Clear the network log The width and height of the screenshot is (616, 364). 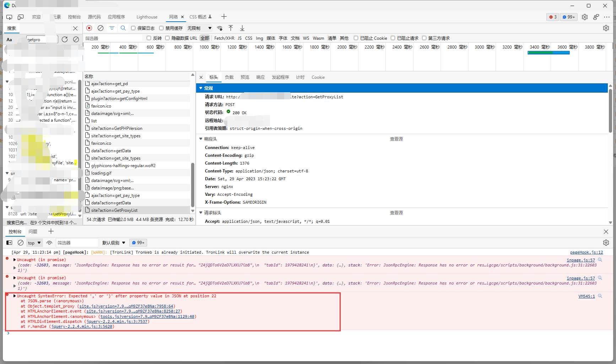coord(101,28)
